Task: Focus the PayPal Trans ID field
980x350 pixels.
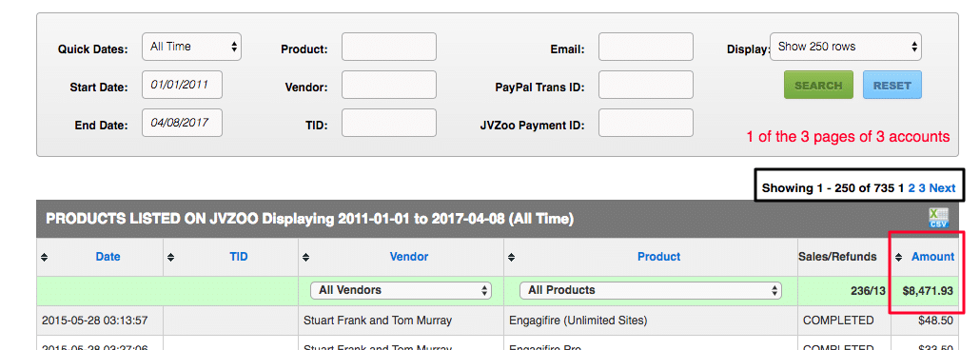Action: [646, 85]
